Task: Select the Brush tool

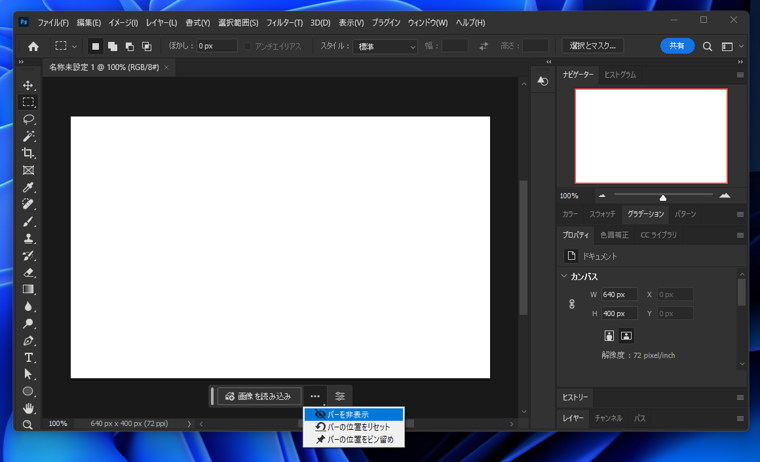Action: [28, 222]
